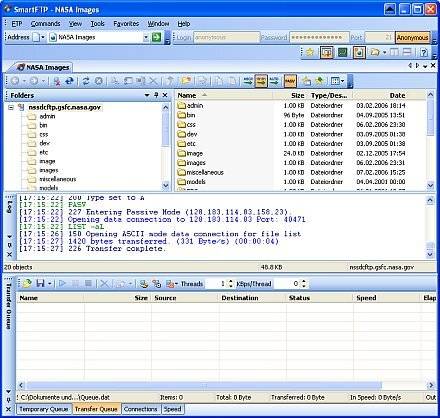Click the green Go connect arrow icon
Viewport: 440px width, 418px height.
point(156,37)
